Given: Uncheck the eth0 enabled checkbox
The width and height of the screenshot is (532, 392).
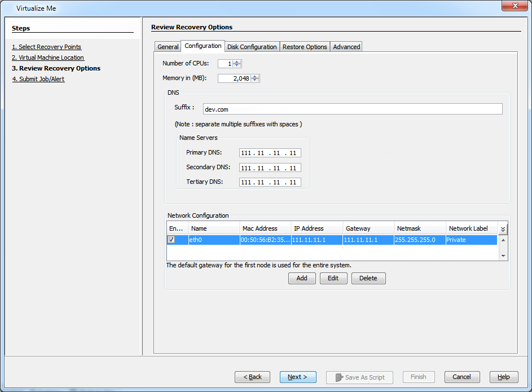Looking at the screenshot, I should [x=172, y=240].
